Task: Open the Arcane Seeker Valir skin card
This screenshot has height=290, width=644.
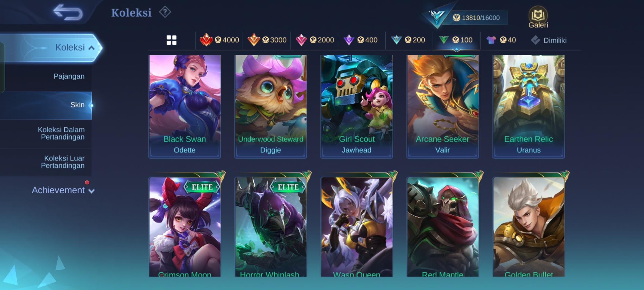Action: [442, 107]
